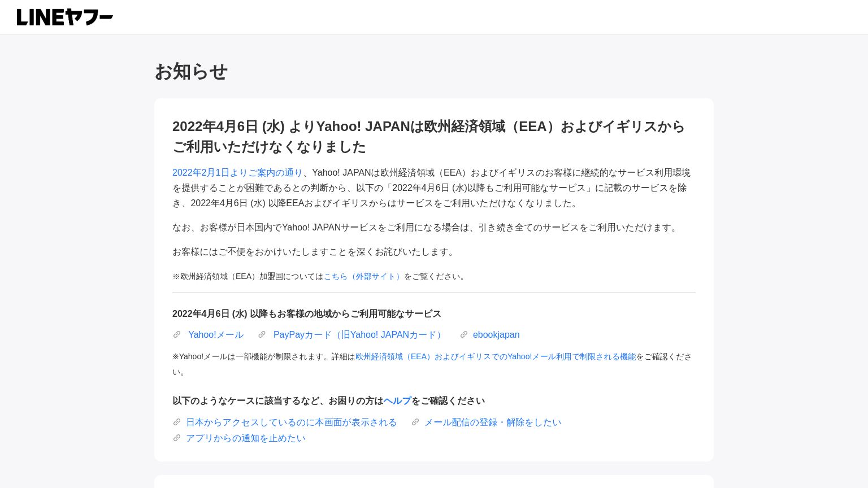Open the ebookjapan link
The width and height of the screenshot is (868, 488).
[x=496, y=335]
